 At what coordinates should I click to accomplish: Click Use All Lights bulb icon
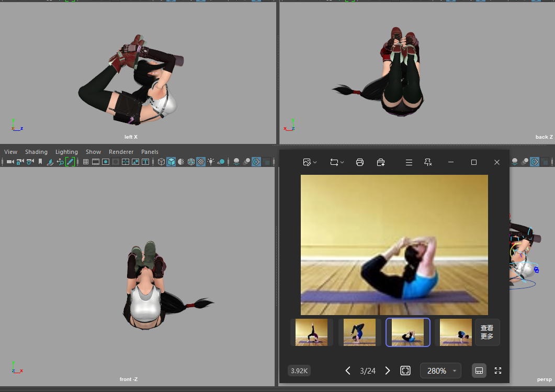pos(211,162)
